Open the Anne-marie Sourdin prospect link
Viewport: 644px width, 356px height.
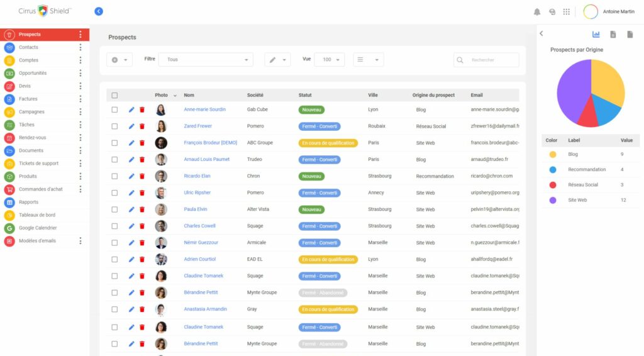(204, 109)
